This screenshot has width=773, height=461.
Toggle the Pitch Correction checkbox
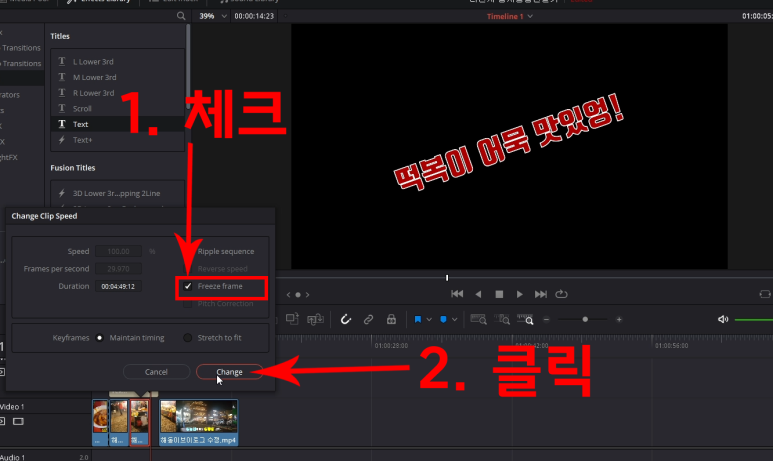click(188, 304)
